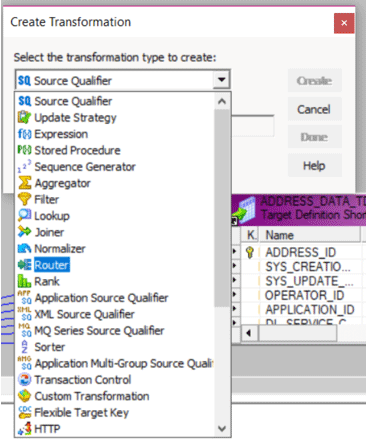Click the MQ Series Source Qualifier icon

[x=24, y=330]
